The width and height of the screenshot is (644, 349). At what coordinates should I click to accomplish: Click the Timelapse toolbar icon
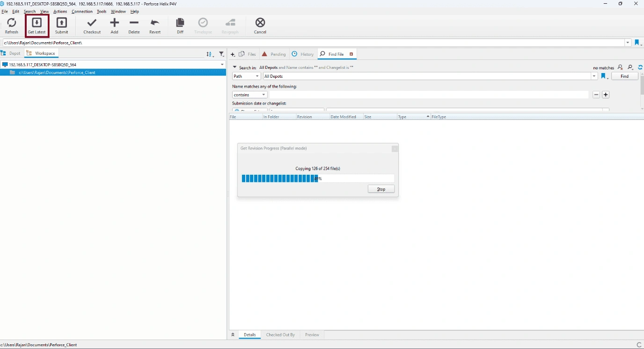pyautogui.click(x=203, y=22)
